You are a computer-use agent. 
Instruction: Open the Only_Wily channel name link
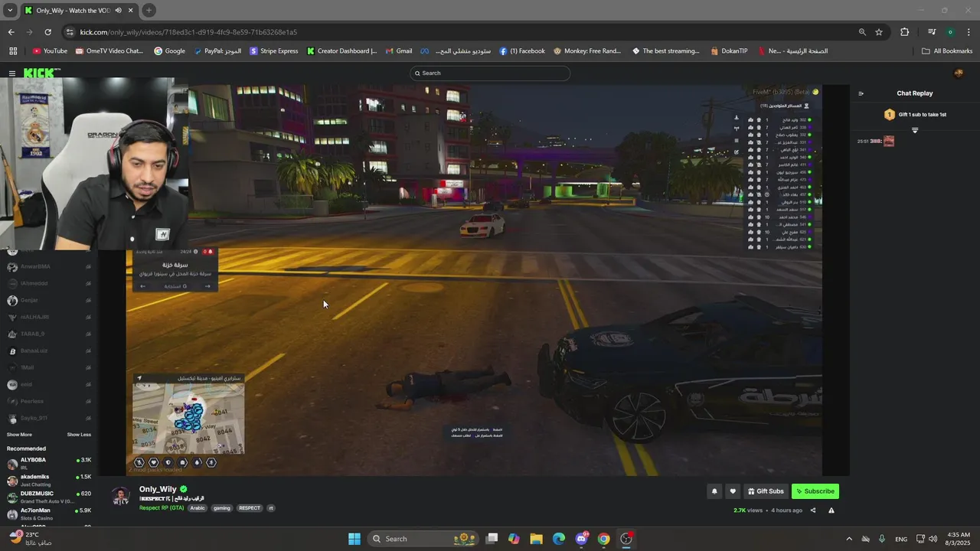tap(158, 489)
